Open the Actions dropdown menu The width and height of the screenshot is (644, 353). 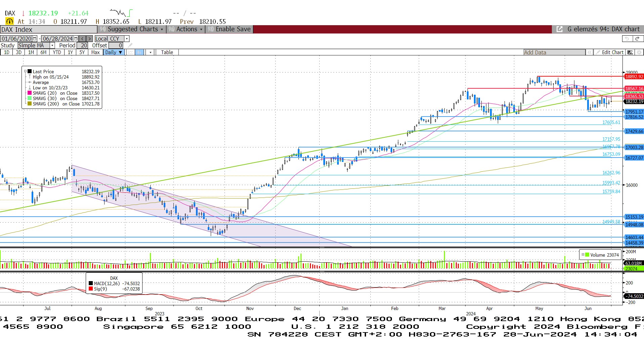186,29
